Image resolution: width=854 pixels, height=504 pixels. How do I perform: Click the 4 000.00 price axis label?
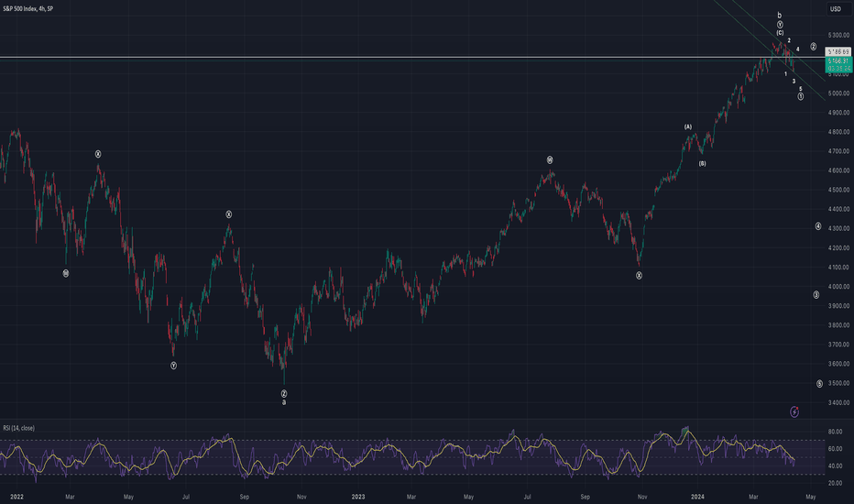[x=838, y=287]
